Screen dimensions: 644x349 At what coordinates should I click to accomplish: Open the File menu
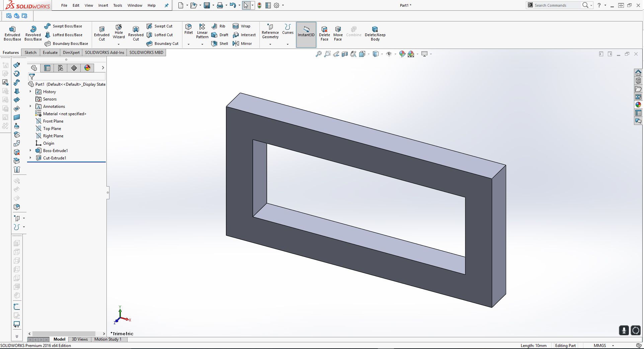pos(64,5)
